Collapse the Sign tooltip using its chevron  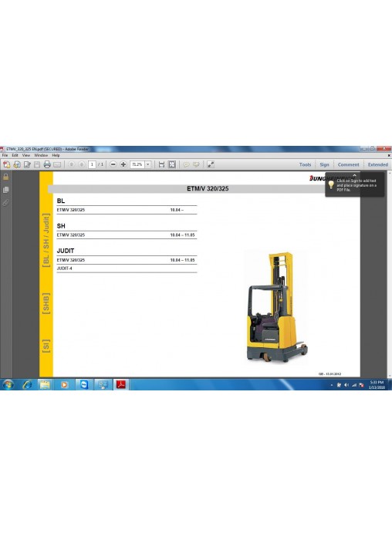click(x=355, y=175)
